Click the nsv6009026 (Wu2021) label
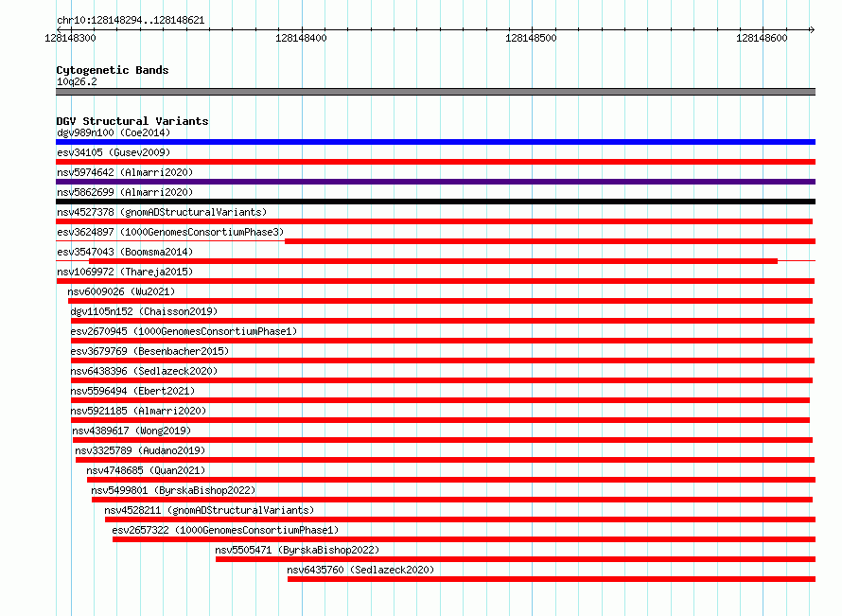842x616 pixels. click(x=121, y=291)
